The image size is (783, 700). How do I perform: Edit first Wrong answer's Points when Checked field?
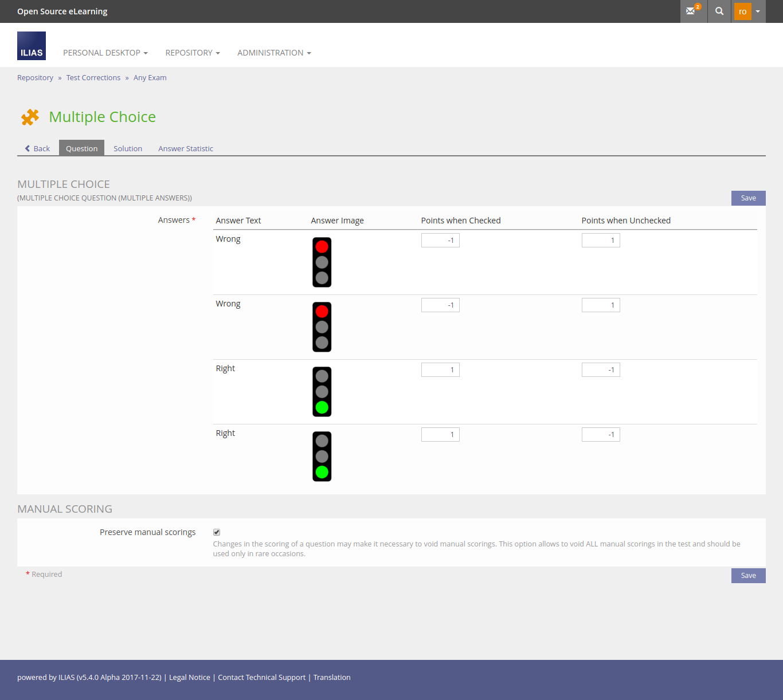click(x=440, y=241)
